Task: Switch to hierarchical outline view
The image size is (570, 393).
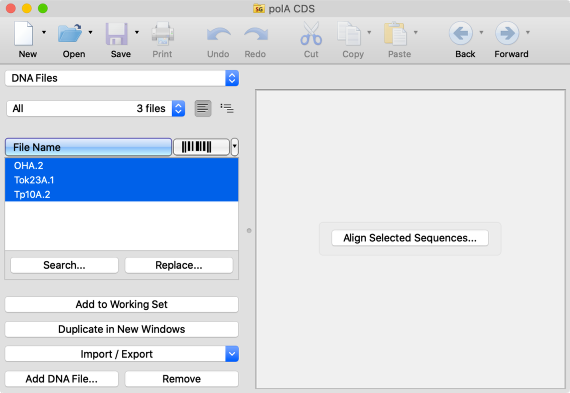Action: click(227, 108)
